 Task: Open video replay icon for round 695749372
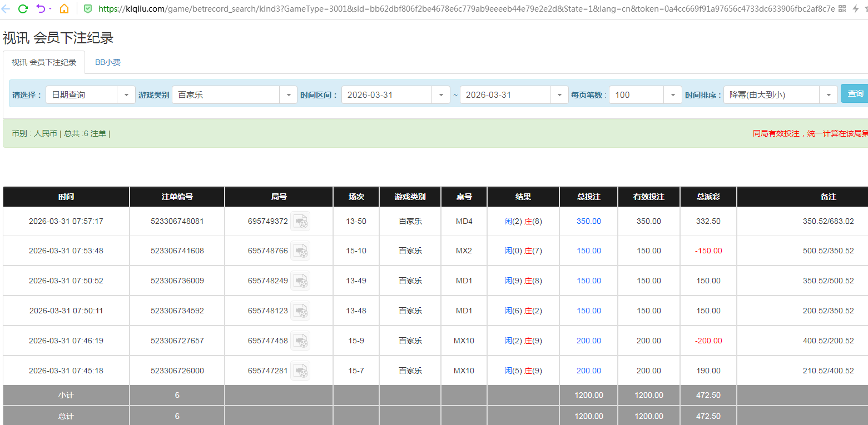300,221
